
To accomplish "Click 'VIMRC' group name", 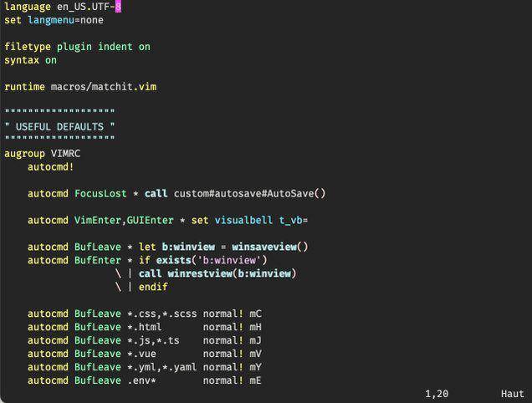I will coord(65,154).
